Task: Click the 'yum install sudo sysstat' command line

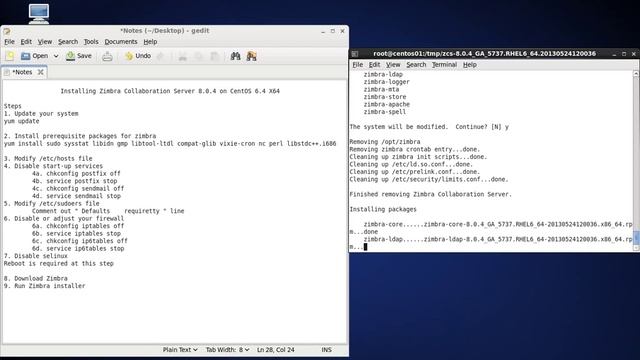Action: [x=170, y=144]
